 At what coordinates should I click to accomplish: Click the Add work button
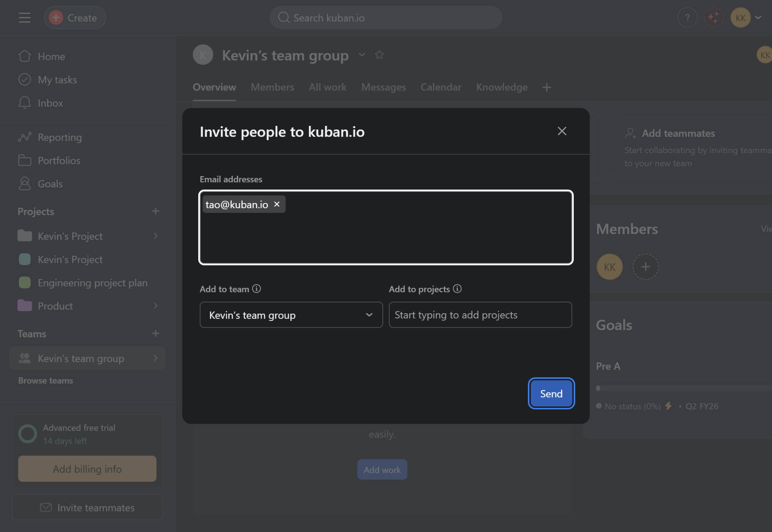(x=382, y=470)
